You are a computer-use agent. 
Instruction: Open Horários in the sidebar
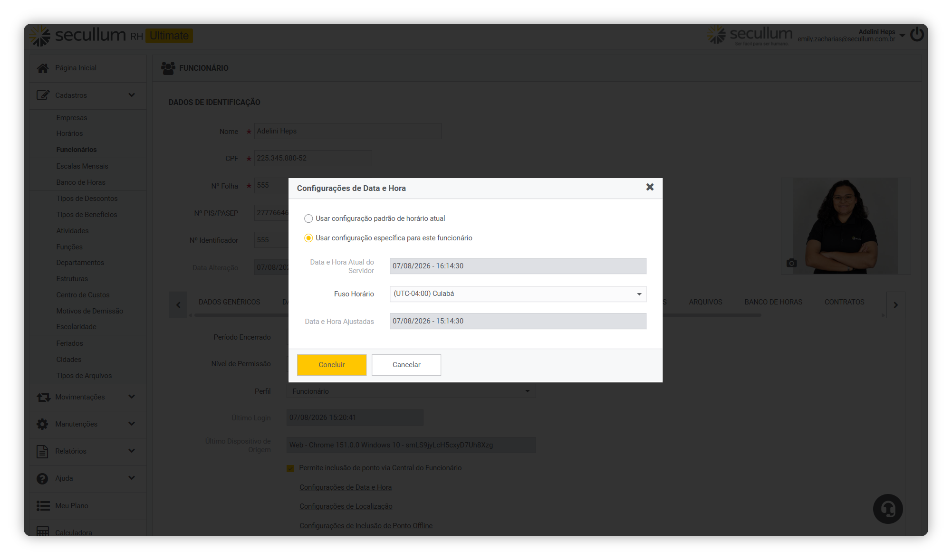click(69, 133)
